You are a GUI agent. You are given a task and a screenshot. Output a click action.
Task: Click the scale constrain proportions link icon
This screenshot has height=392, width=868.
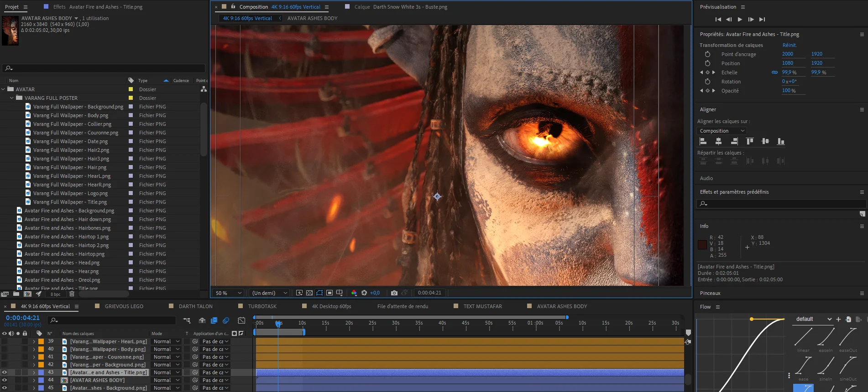[x=774, y=72]
